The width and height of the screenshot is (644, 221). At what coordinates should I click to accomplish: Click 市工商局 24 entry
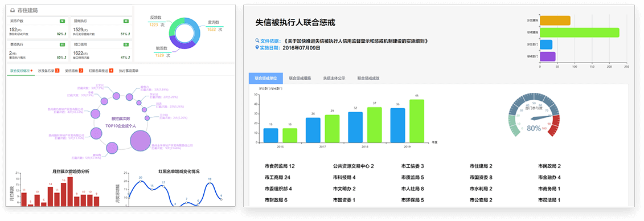277,178
